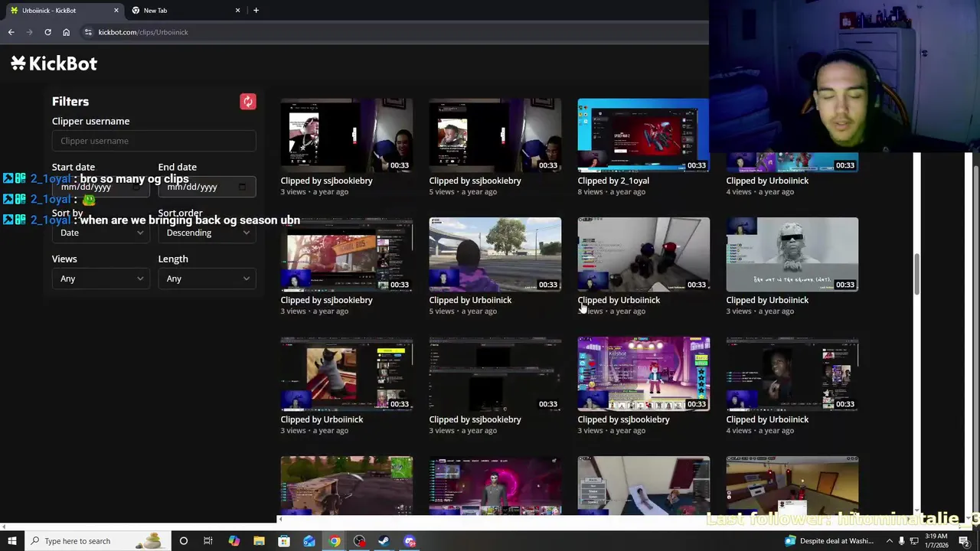Image resolution: width=980 pixels, height=551 pixels.
Task: Open the Windows notification center icon
Action: pyautogui.click(x=964, y=541)
